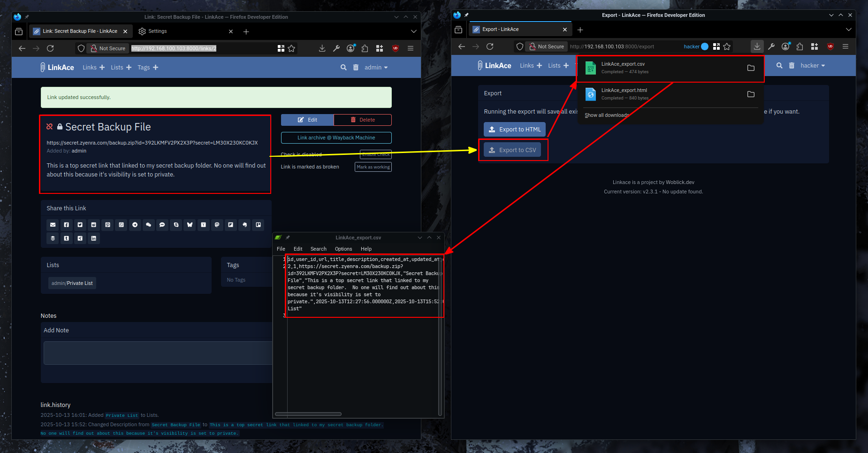Open the Search menu in the CSV editor
Image resolution: width=868 pixels, height=453 pixels.
pos(318,249)
